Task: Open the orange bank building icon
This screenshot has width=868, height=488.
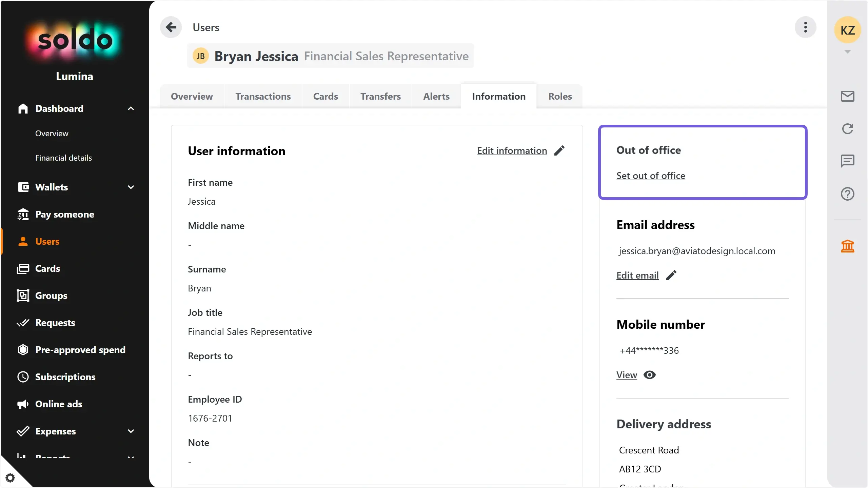Action: click(847, 246)
